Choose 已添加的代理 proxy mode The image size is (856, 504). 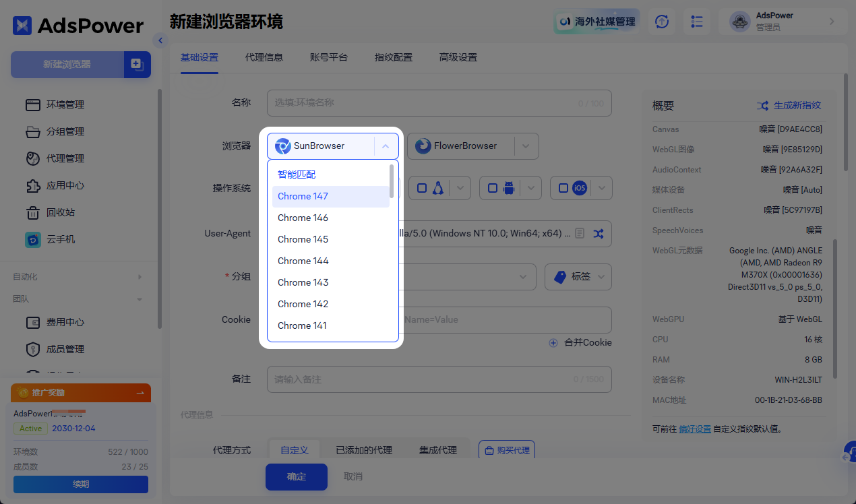click(364, 450)
